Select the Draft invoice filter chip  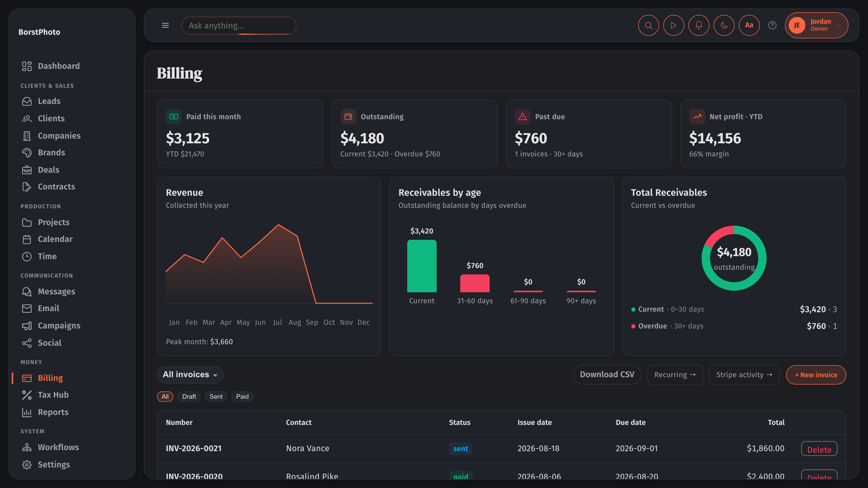pyautogui.click(x=189, y=397)
